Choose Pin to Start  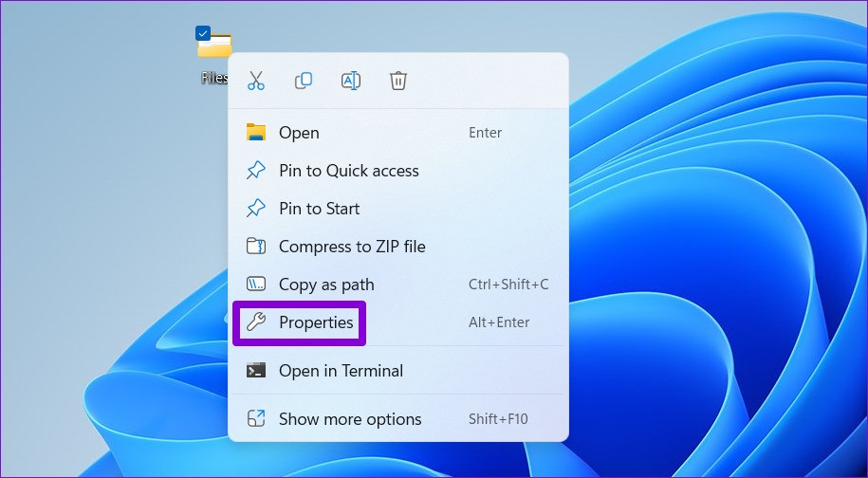click(x=398, y=209)
